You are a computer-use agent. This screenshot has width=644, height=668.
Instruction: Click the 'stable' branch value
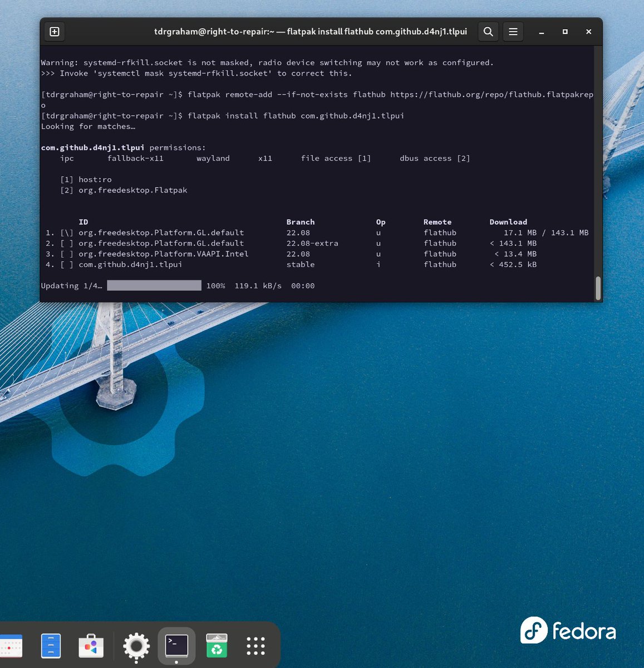pyautogui.click(x=301, y=264)
